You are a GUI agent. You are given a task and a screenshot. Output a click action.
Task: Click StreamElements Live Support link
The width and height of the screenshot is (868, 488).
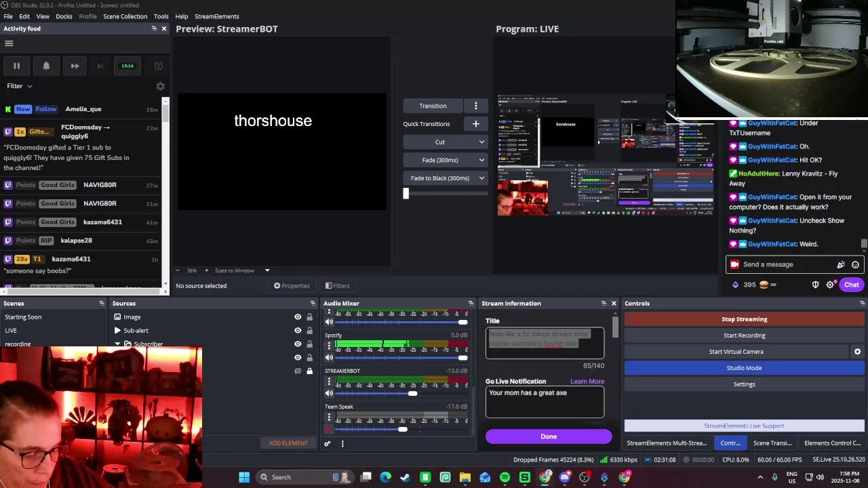click(x=744, y=426)
